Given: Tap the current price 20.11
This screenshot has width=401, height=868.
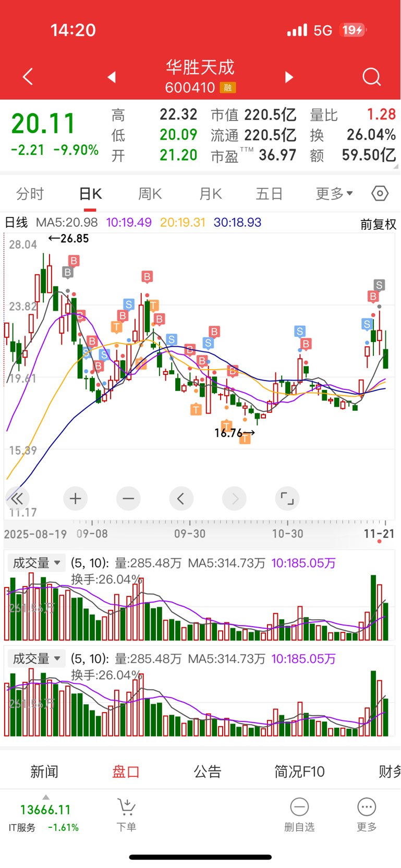Looking at the screenshot, I should click(x=44, y=124).
